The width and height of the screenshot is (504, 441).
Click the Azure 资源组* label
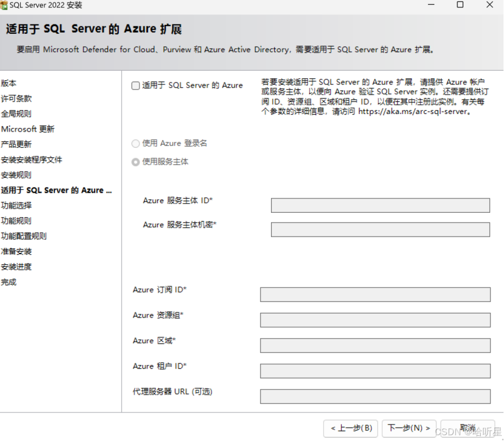click(x=158, y=315)
